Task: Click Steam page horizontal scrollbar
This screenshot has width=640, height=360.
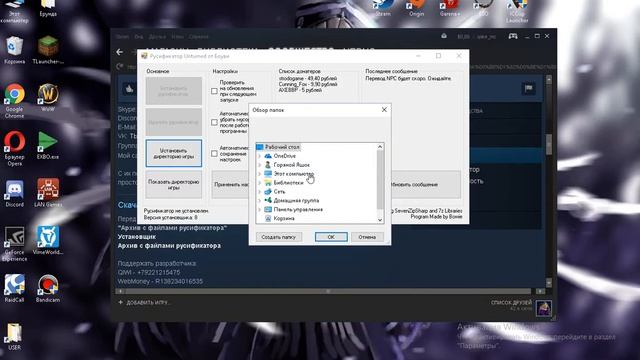Action: pyautogui.click(x=328, y=291)
